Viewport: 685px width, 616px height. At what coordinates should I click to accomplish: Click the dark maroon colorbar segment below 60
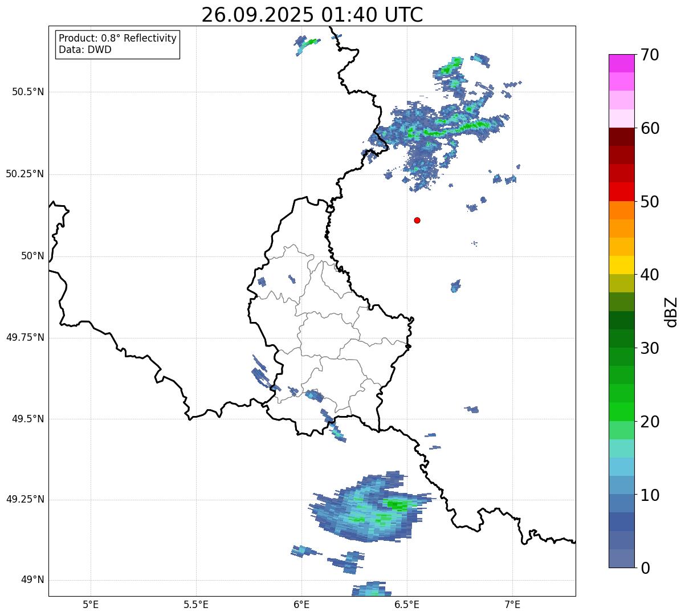621,137
